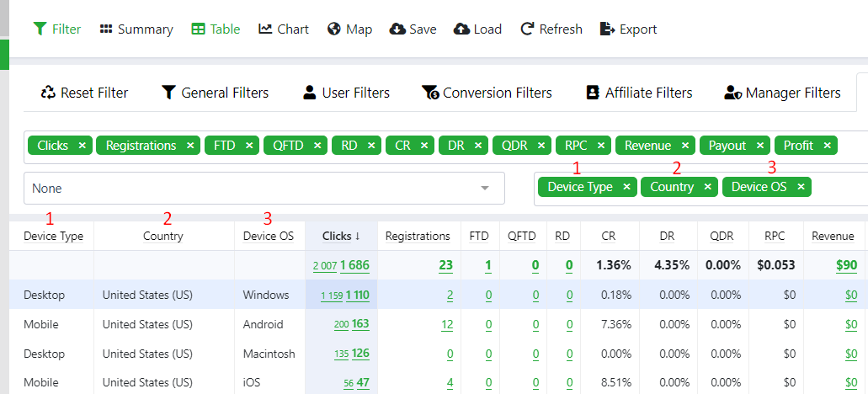868x394 pixels.
Task: Click the $90 total revenue link
Action: tap(845, 265)
